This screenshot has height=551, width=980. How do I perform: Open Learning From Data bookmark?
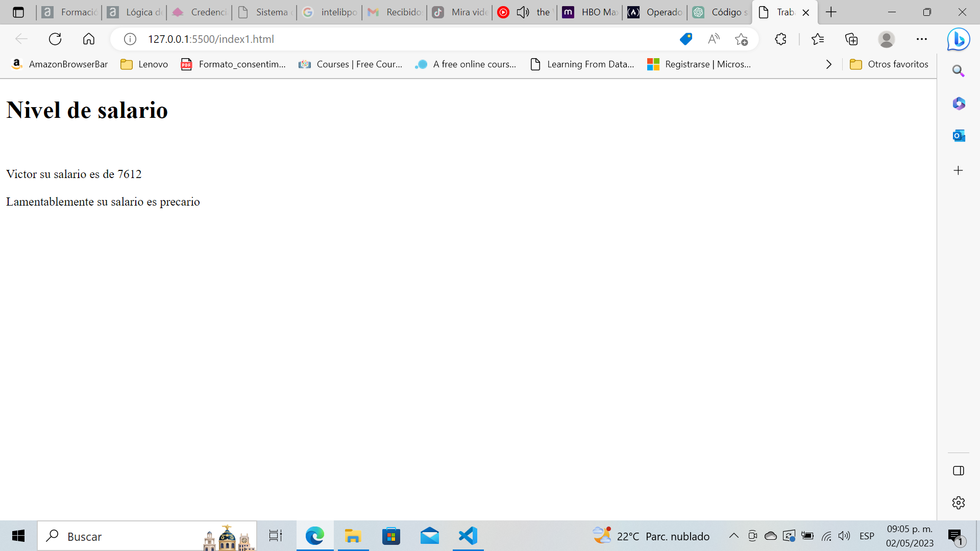[x=582, y=64]
